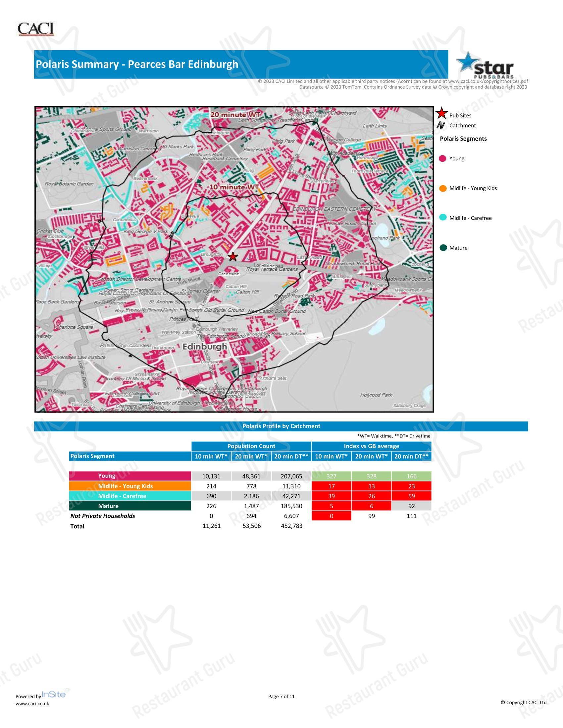Click the Star Pubs & Bars logo
The width and height of the screenshot is (563, 728).
pos(485,65)
